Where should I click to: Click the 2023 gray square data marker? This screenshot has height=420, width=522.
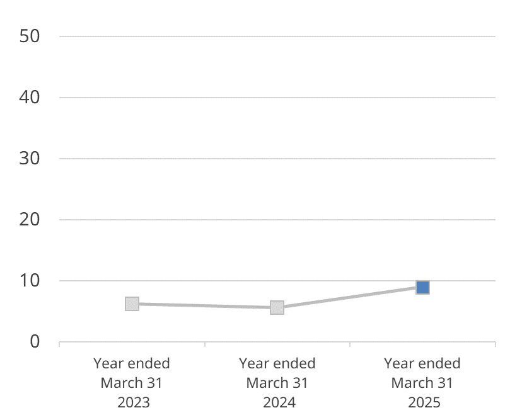coord(132,304)
